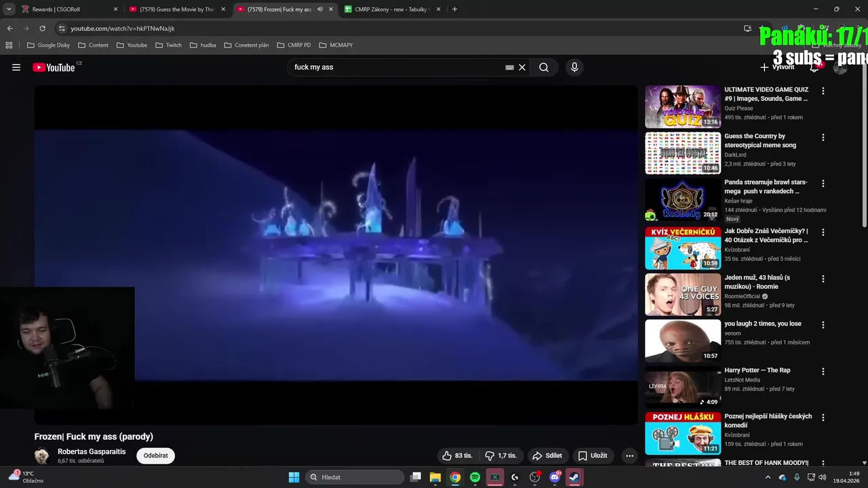
Task: Click the video title Frozen parody heading
Action: (x=94, y=436)
